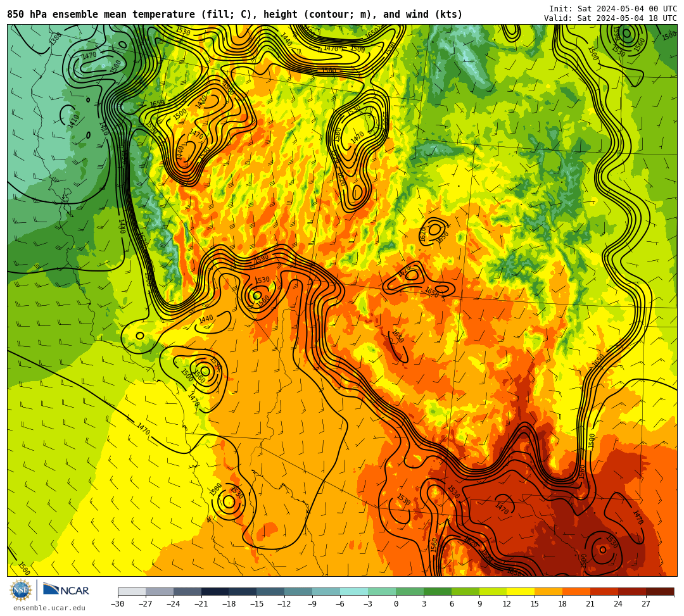
Task: Click the -9 colorbar tick label
Action: (312, 604)
